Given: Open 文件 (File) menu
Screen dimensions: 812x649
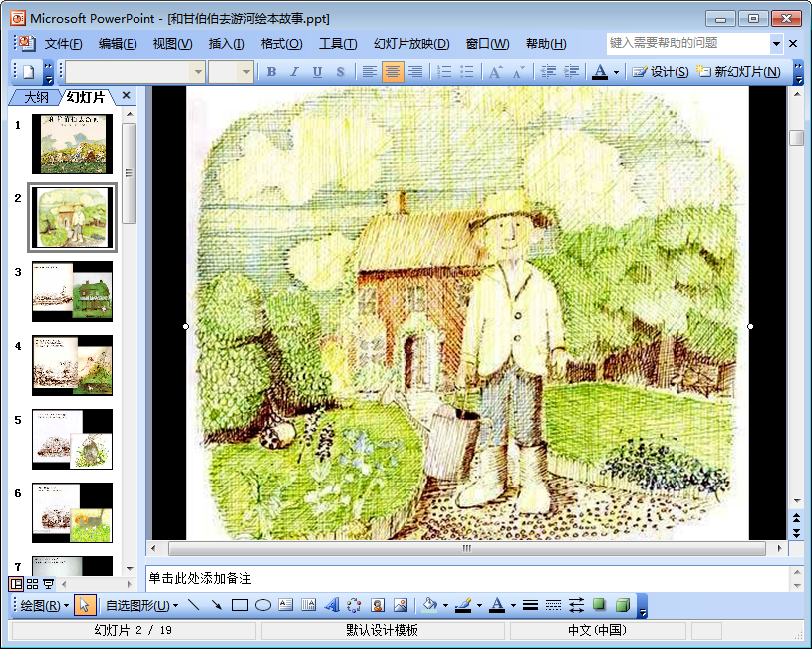Looking at the screenshot, I should click(x=63, y=44).
